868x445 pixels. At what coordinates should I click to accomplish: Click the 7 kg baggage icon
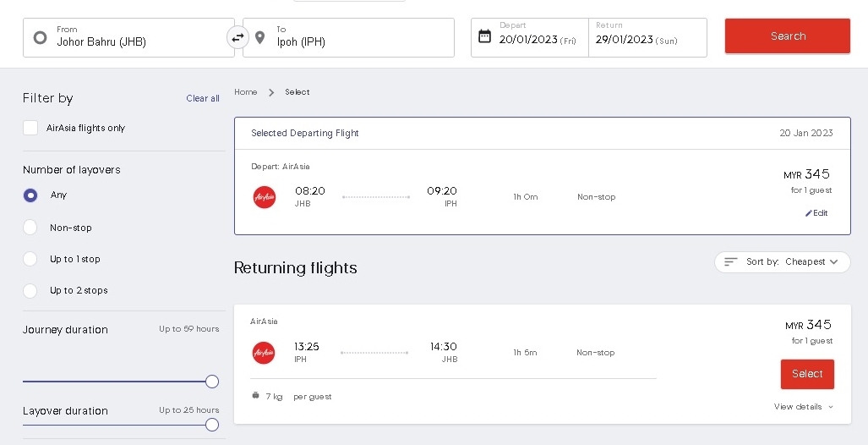pos(255,396)
